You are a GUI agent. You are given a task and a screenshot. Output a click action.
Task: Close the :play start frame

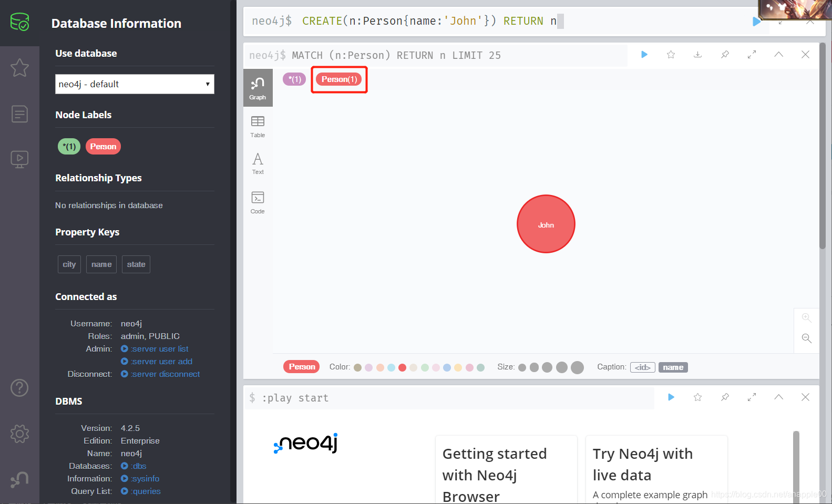pos(805,397)
